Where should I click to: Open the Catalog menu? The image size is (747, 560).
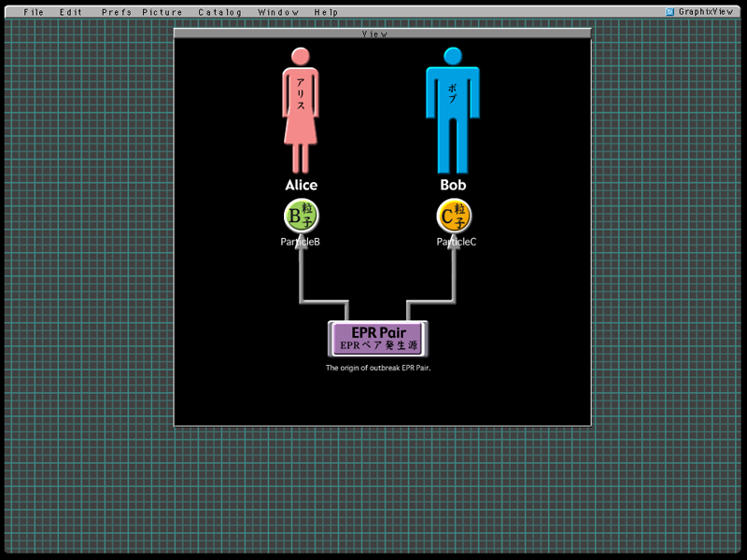click(219, 12)
